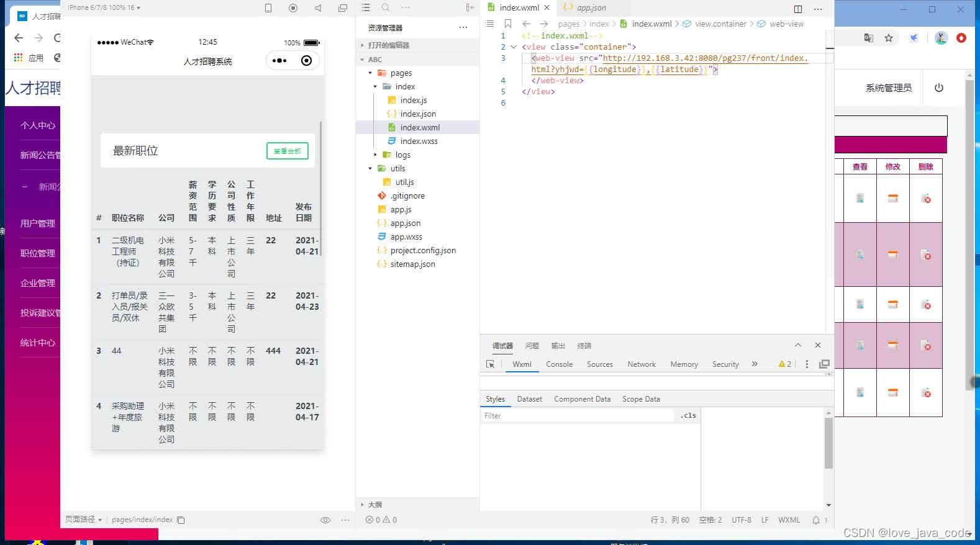Expand the 打开的编辑器 section
The image size is (980, 545).
[389, 45]
